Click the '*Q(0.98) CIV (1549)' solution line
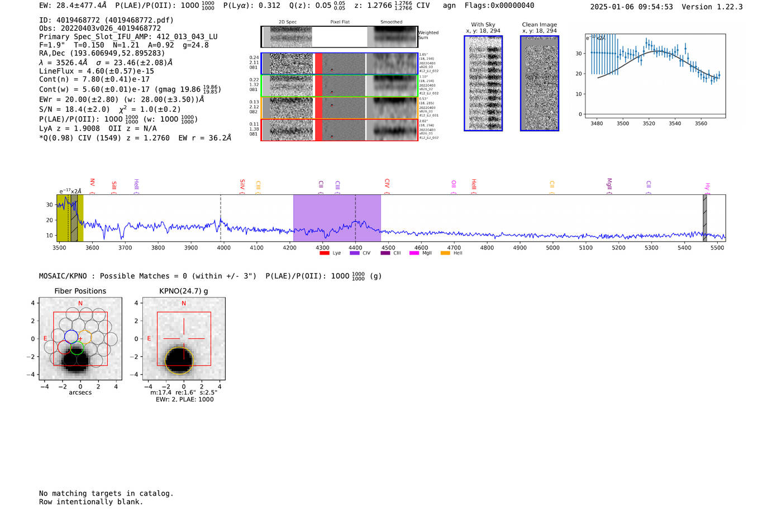This screenshot has width=782, height=532. click(x=135, y=137)
